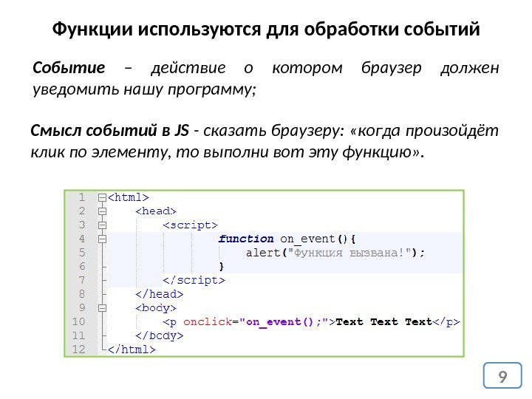Screen dimensions: 532x399
Task: Click the opening <body> tag
Action: point(156,308)
